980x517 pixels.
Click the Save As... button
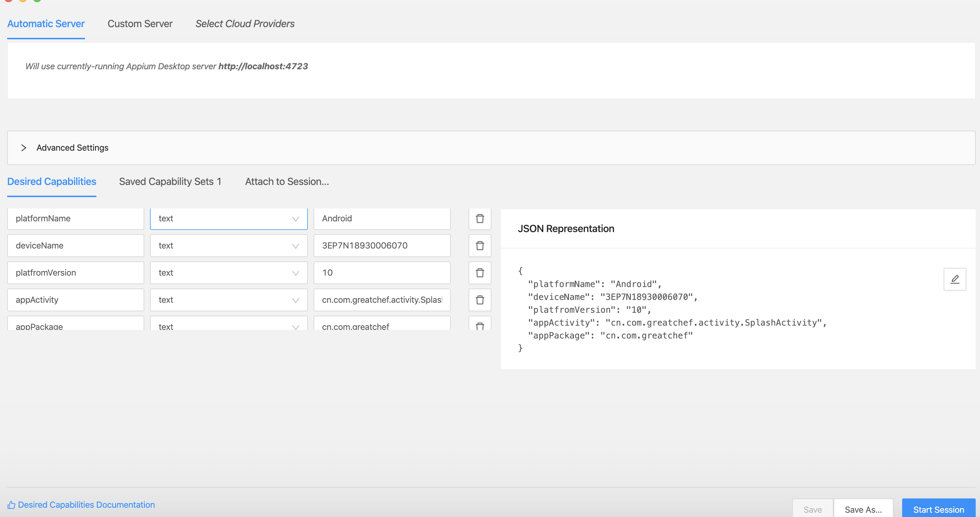point(863,509)
